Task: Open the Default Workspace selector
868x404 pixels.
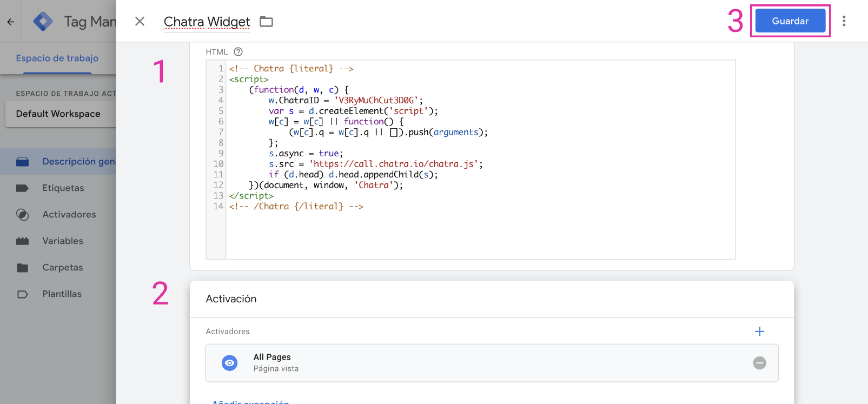Action: 58,114
